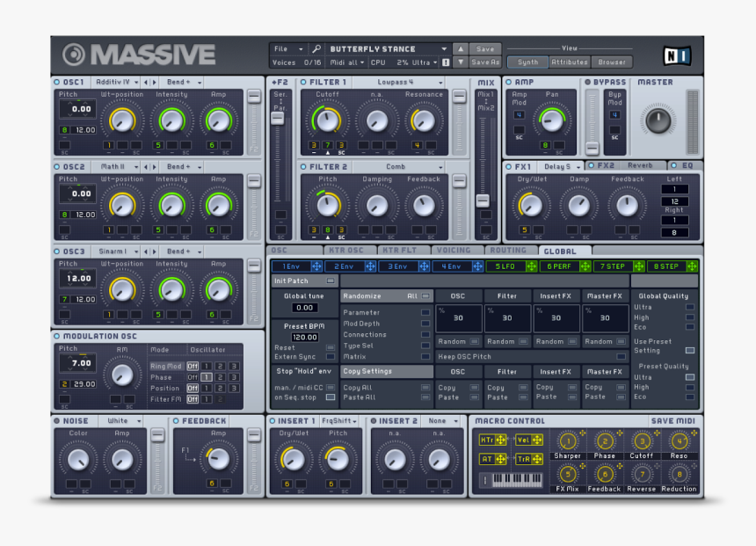Click the Global tune value field
This screenshot has height=546, width=756.
[x=304, y=308]
